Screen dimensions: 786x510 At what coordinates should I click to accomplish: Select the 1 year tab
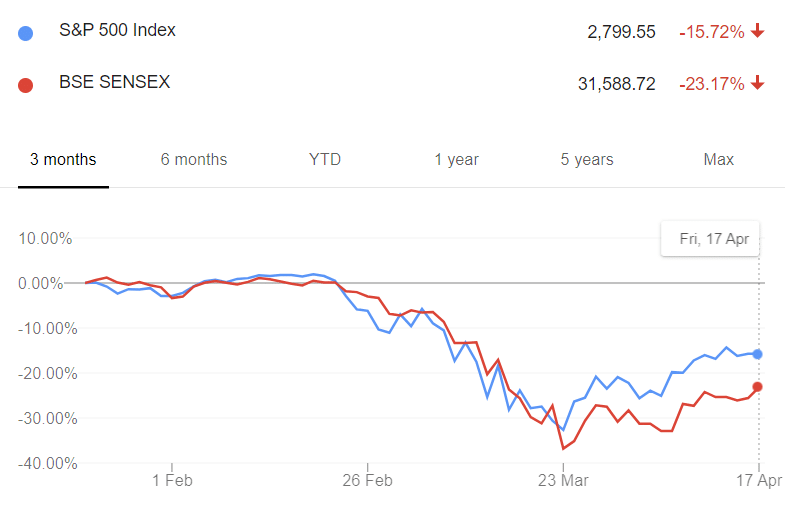456,160
